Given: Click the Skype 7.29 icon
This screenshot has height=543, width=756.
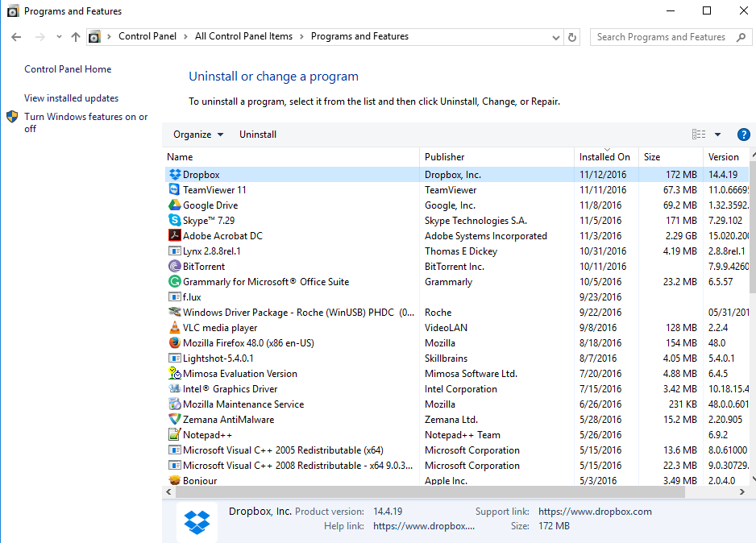Looking at the screenshot, I should pos(175,220).
